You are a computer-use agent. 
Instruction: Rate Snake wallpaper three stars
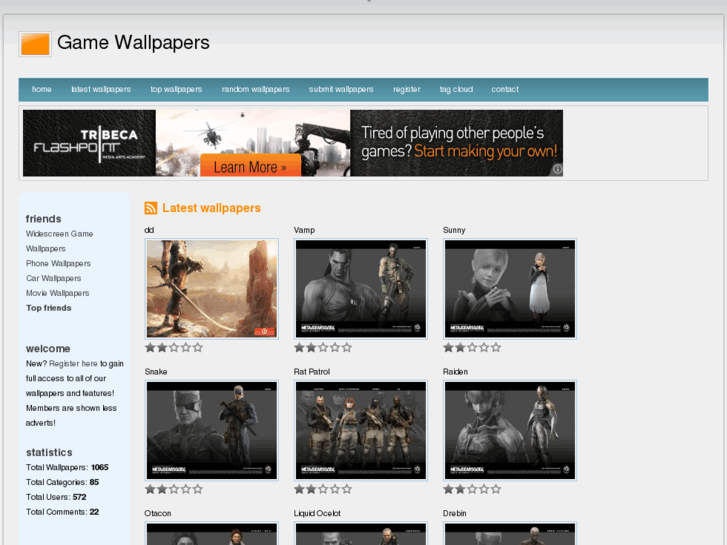[174, 489]
